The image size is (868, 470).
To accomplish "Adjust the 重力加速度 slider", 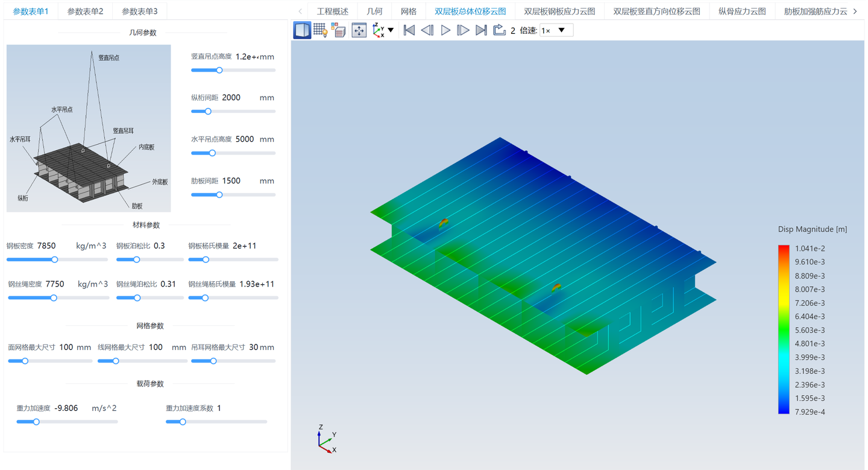I will click(x=67, y=422).
